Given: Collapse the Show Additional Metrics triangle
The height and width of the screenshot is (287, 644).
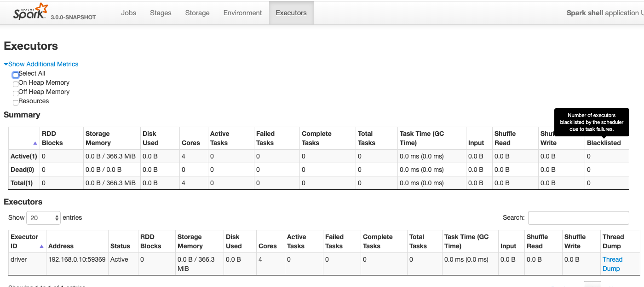Looking at the screenshot, I should [6, 64].
